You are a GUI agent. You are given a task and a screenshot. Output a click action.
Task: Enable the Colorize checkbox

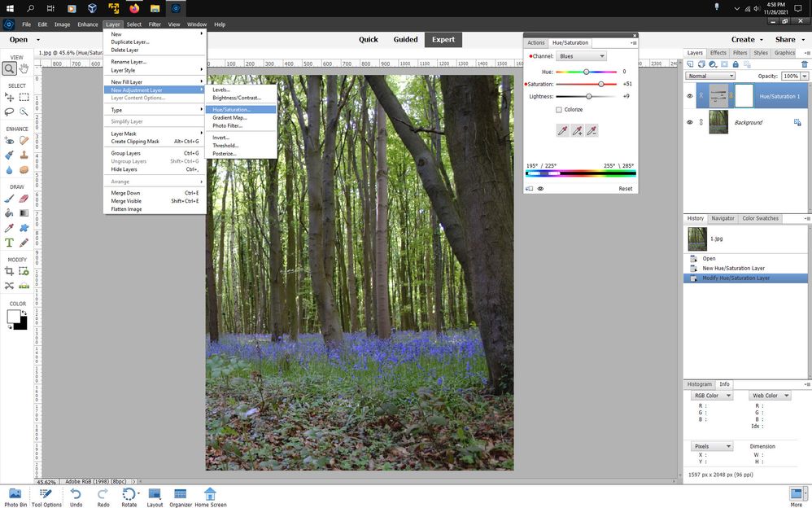click(x=559, y=109)
